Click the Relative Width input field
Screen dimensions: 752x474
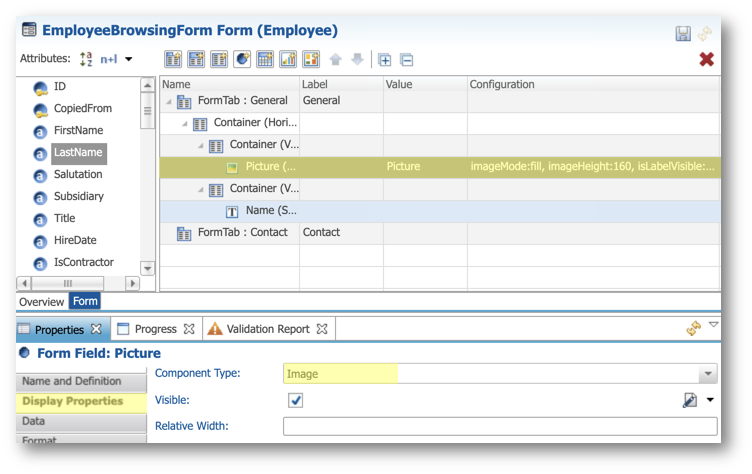500,427
